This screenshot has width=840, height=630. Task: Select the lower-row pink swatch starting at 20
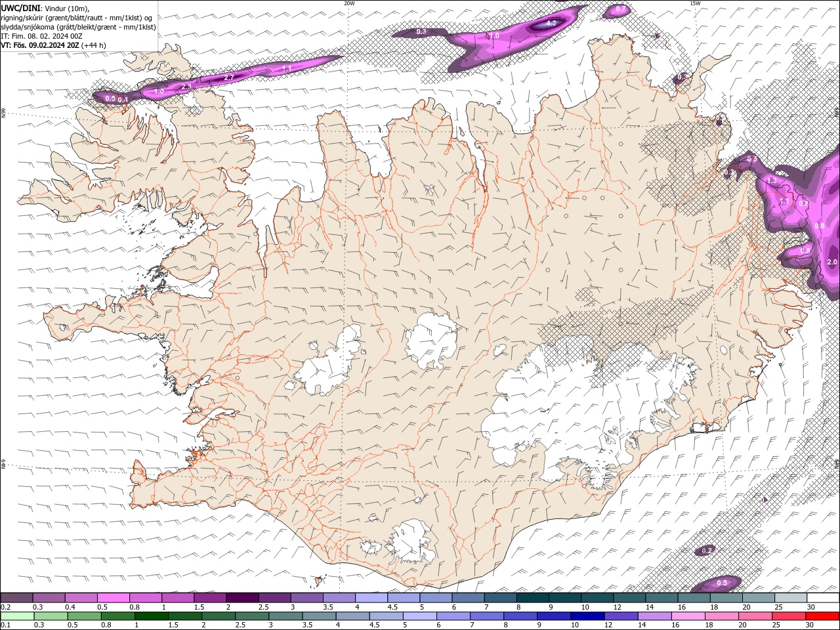[x=755, y=616]
